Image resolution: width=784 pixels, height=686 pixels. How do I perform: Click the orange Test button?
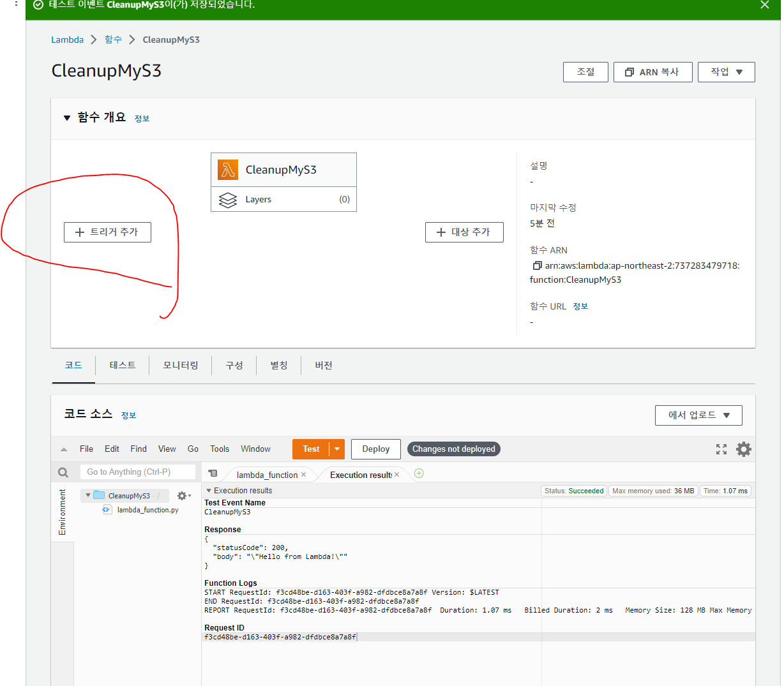[311, 449]
